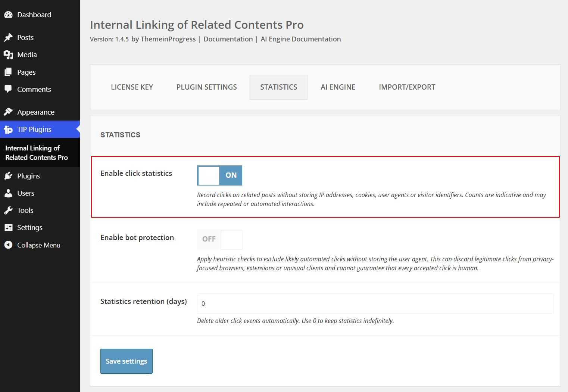The image size is (568, 392).
Task: Click the Pages icon in sidebar
Action: click(x=8, y=72)
